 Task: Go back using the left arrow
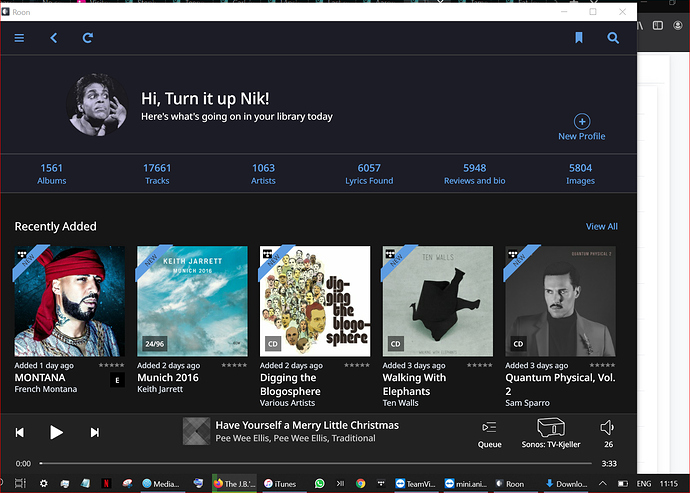pos(54,38)
